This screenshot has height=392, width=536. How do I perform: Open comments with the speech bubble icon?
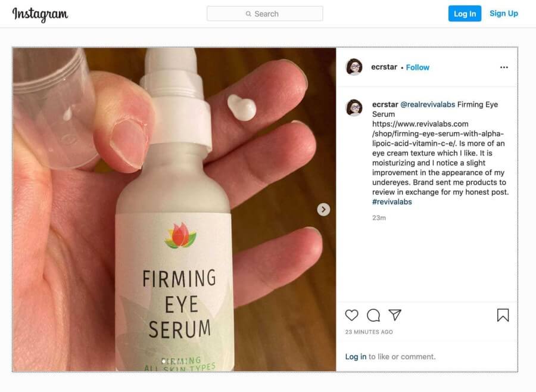click(x=373, y=315)
